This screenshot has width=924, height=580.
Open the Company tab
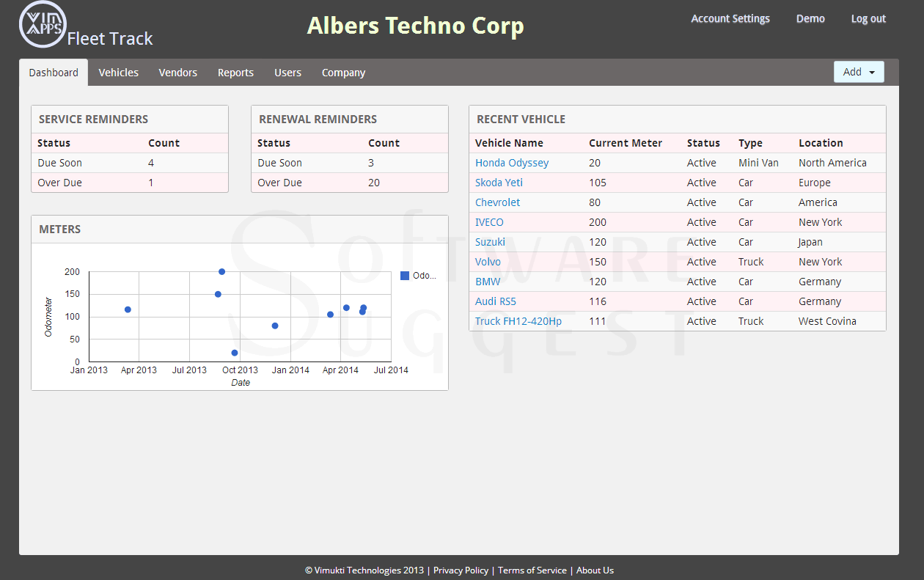[x=343, y=73]
